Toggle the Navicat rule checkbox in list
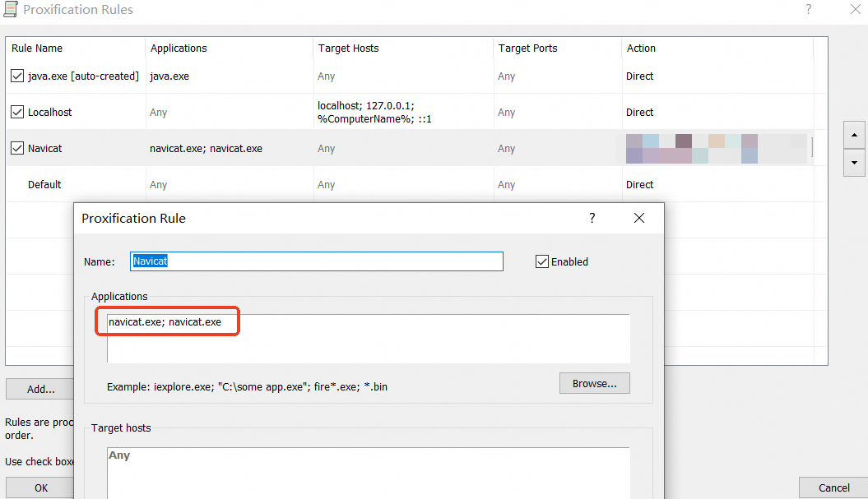868x499 pixels. coord(17,149)
